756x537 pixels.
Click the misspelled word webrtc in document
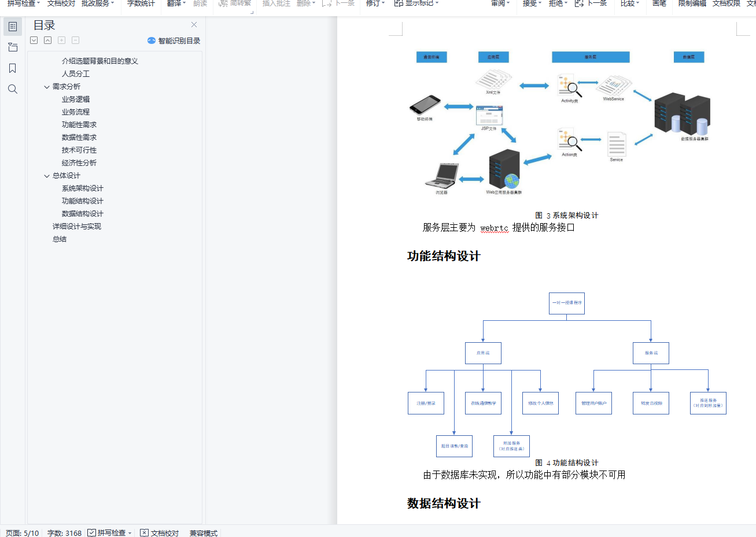coord(494,228)
